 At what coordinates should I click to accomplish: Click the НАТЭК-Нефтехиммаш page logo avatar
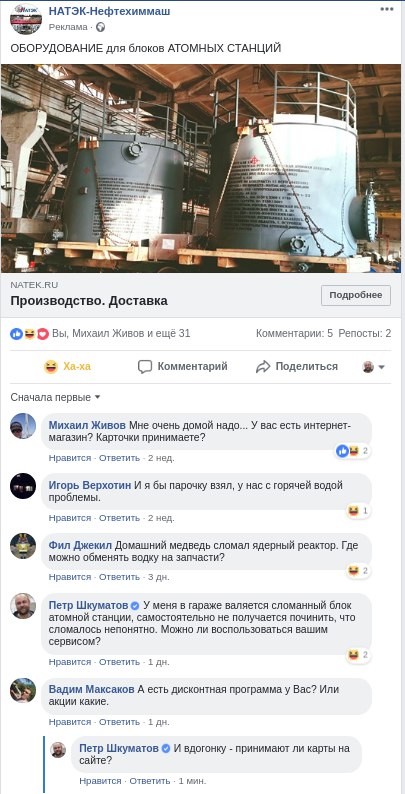(26, 19)
